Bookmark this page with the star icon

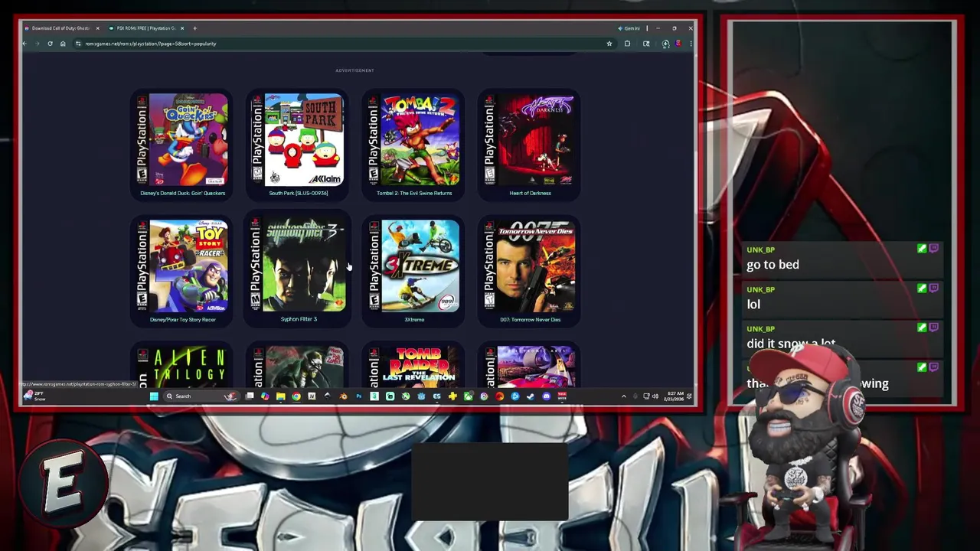[609, 44]
